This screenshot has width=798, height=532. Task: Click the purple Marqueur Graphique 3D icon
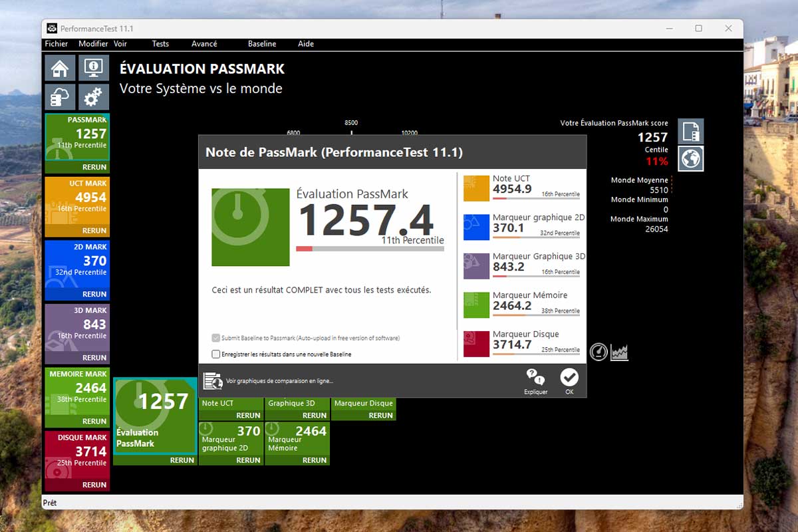[x=476, y=266]
